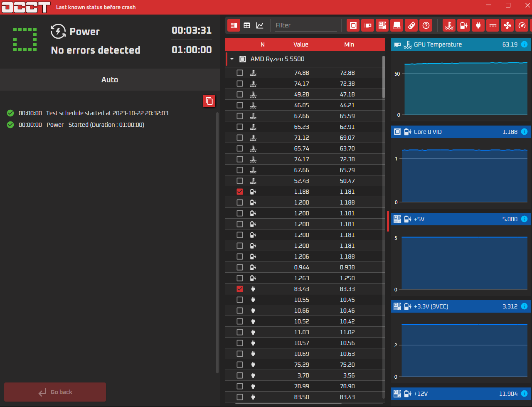Check the box for the 49.28 temperature row

(240, 94)
